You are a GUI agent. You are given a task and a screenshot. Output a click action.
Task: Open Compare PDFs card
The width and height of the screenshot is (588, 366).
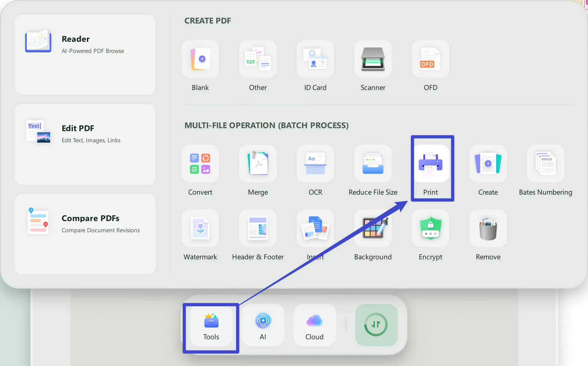pyautogui.click(x=85, y=234)
